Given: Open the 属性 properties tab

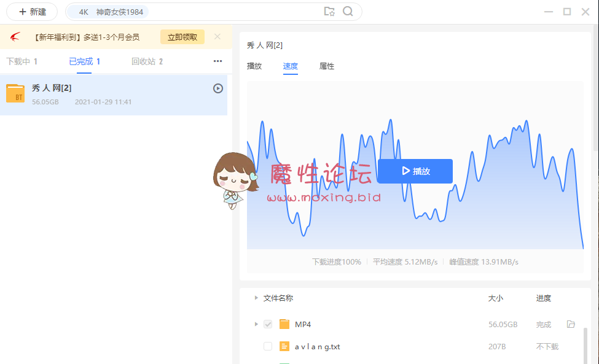Looking at the screenshot, I should click(327, 66).
